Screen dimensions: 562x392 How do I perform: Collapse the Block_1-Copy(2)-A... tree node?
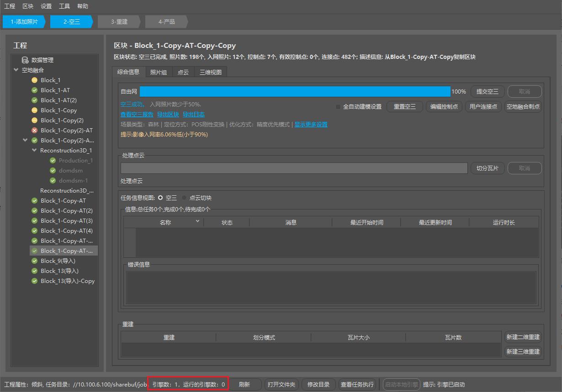coord(26,141)
